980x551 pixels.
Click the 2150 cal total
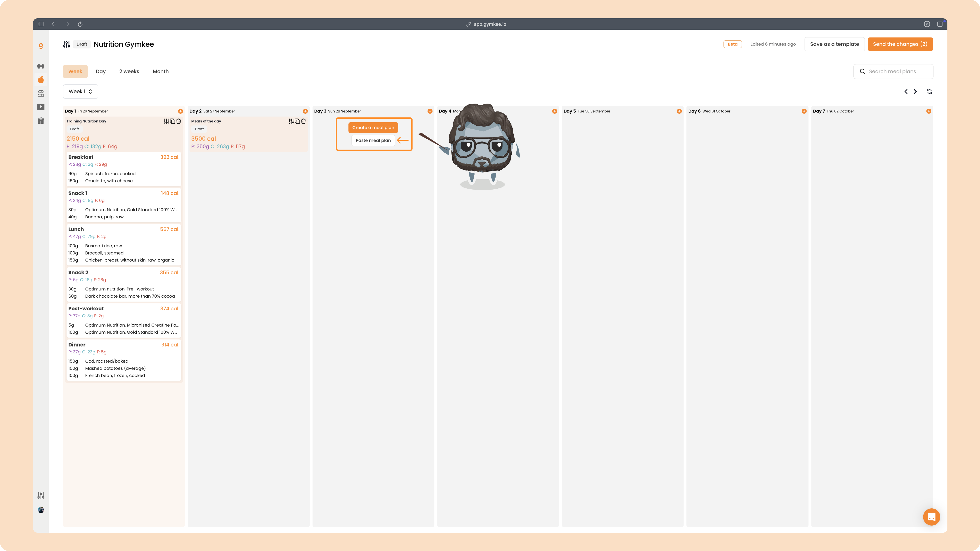78,138
